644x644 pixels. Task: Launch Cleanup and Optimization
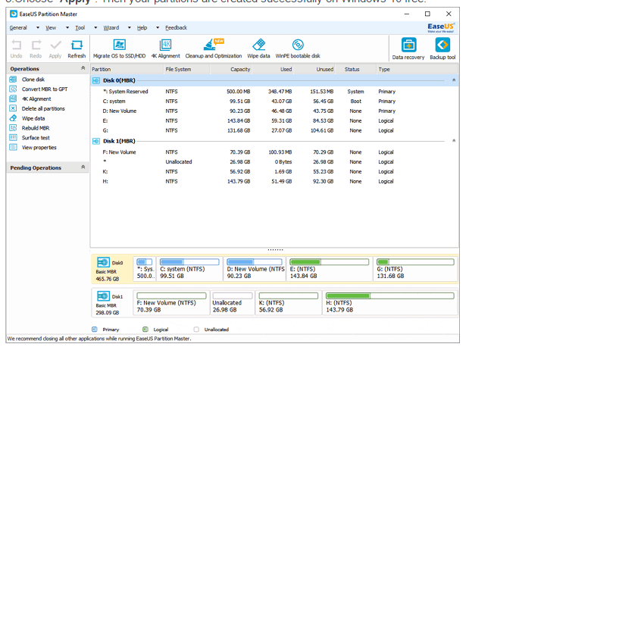[x=213, y=49]
